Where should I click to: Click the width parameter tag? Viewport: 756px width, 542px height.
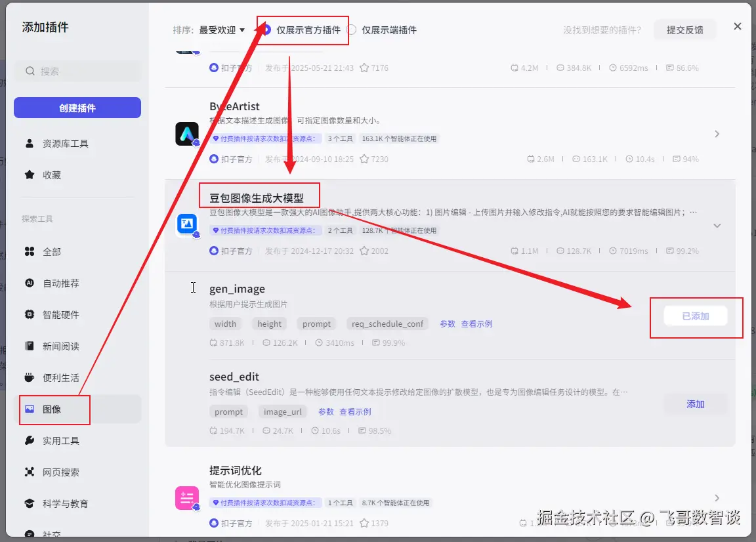[x=225, y=324]
